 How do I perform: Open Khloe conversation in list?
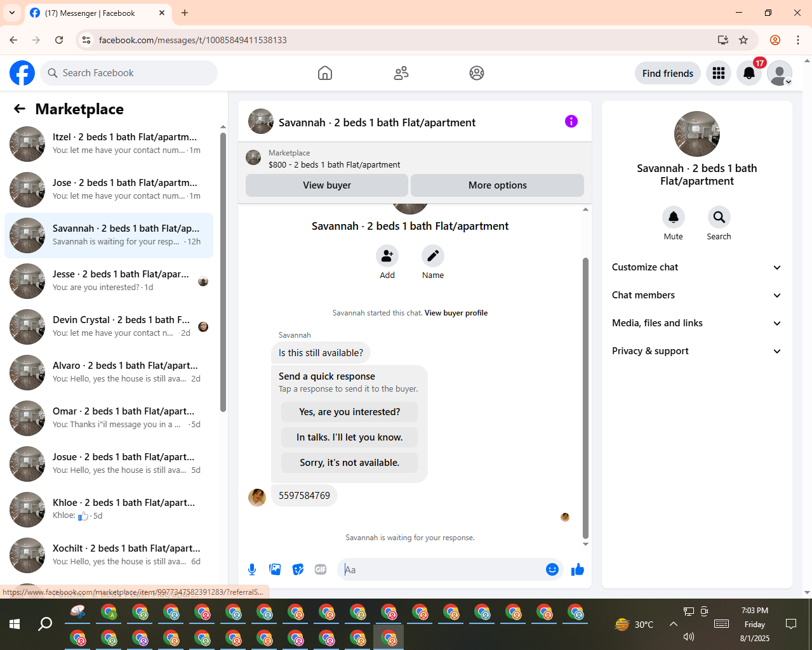(x=109, y=510)
